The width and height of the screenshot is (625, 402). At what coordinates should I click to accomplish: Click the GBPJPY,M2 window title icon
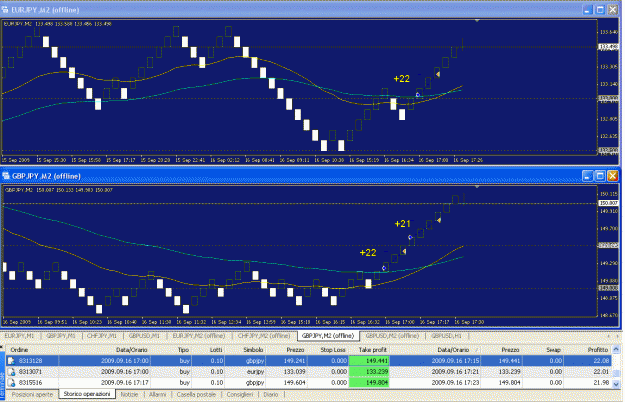coord(6,176)
